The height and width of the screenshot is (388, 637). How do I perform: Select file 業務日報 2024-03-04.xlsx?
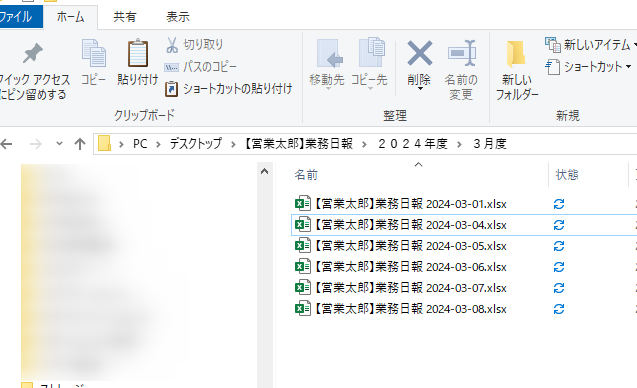[x=410, y=225]
